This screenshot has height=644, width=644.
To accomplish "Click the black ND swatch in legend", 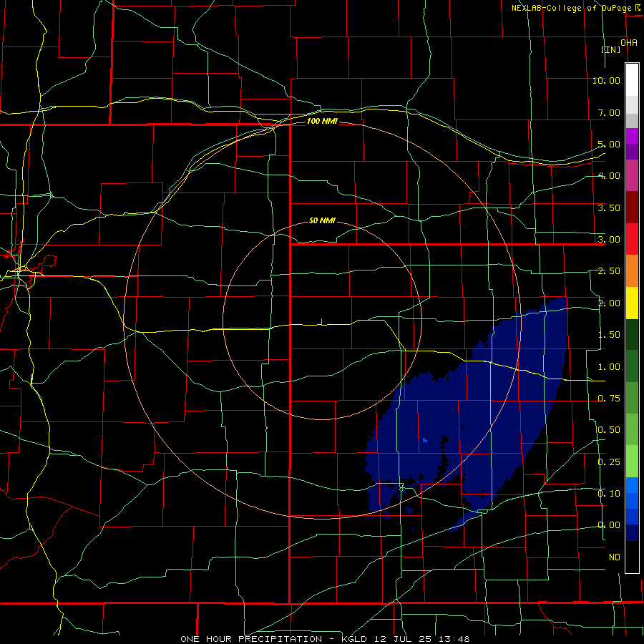I will 632,557.
